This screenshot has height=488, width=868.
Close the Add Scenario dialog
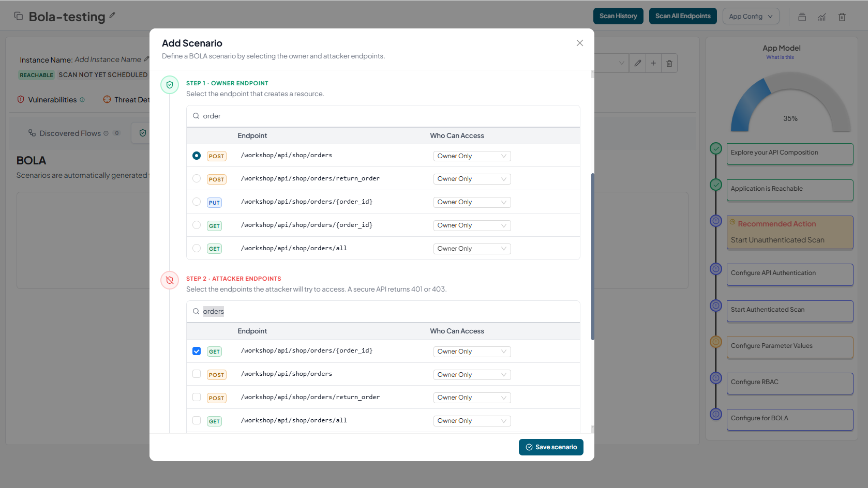579,43
